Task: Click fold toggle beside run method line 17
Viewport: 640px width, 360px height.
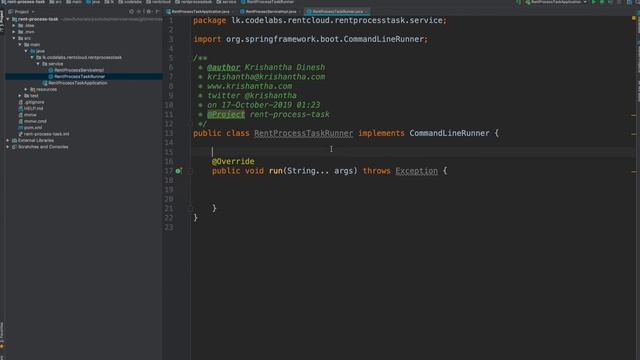Action: pos(190,171)
